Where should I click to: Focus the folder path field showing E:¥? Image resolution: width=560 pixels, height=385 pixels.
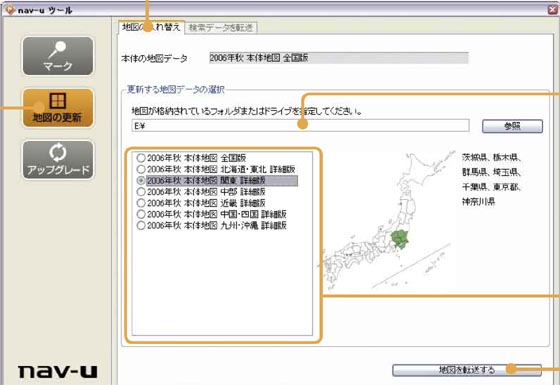point(300,126)
